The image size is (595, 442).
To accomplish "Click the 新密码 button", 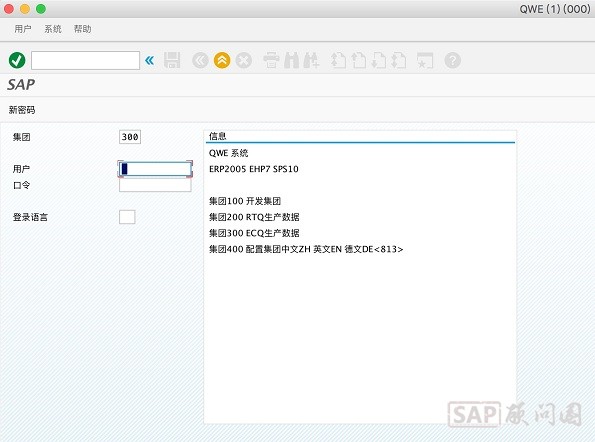I will 22,110.
